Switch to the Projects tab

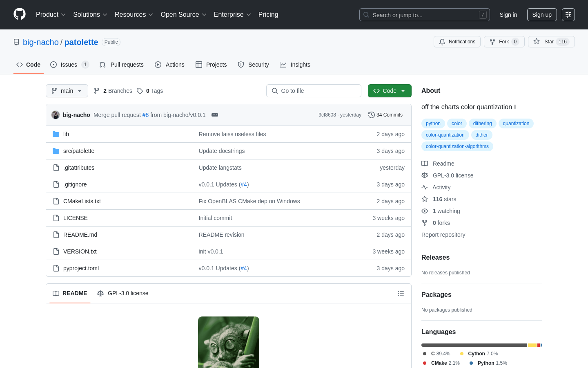pos(211,65)
